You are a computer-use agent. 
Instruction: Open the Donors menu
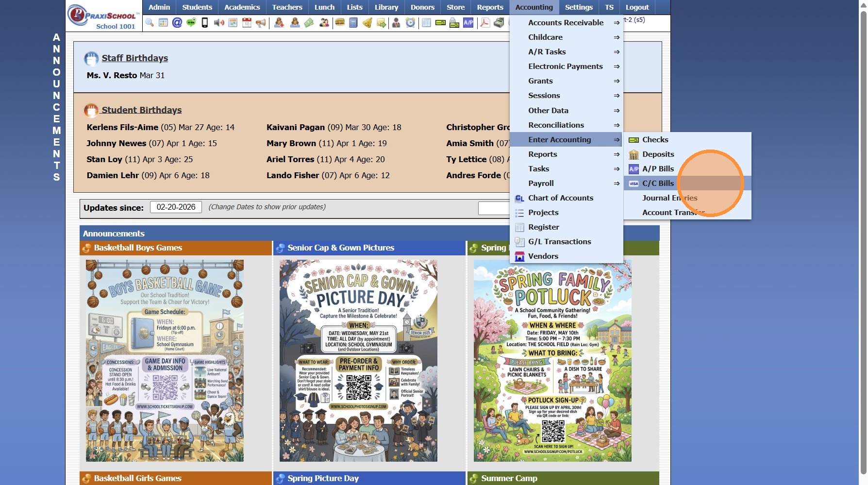(x=422, y=7)
